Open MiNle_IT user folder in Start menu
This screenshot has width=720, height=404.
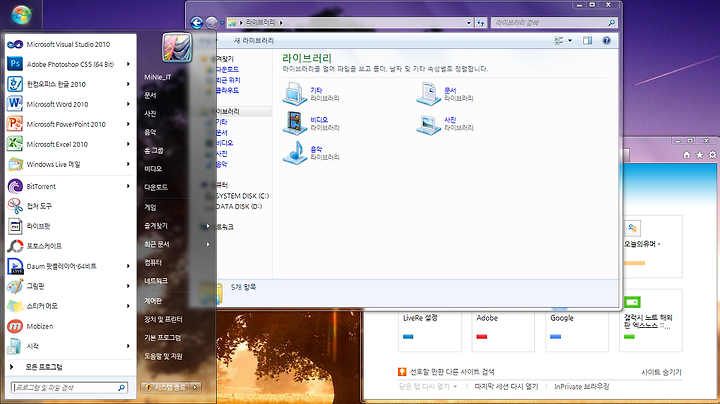(x=158, y=77)
